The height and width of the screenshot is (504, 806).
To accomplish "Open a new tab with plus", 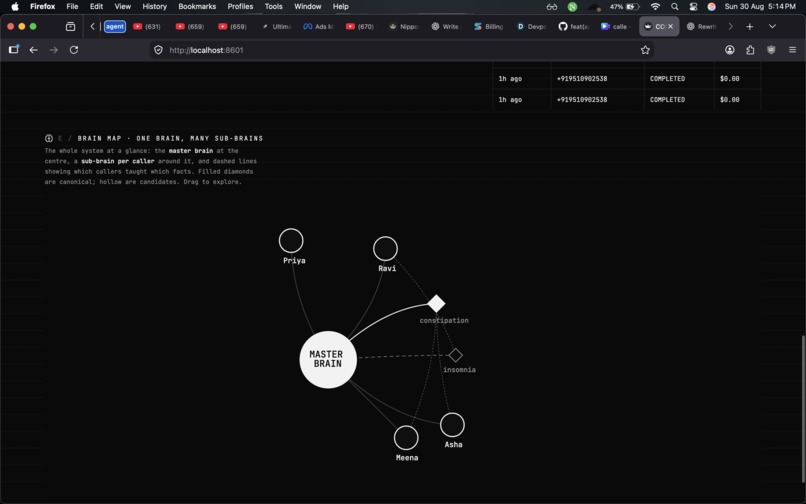I will (749, 26).
